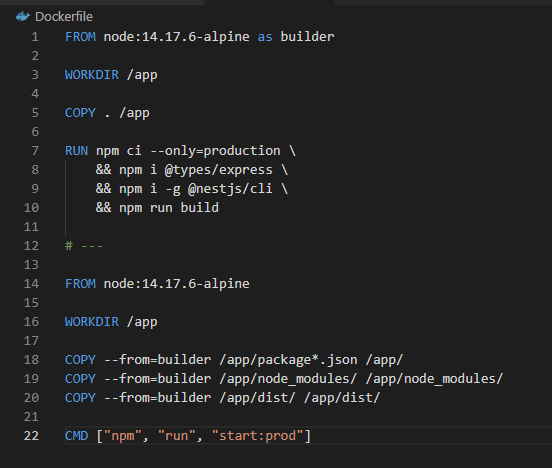Click 'FROM node:14.17.6-alpine' on line 14
This screenshot has width=552, height=468.
point(157,284)
